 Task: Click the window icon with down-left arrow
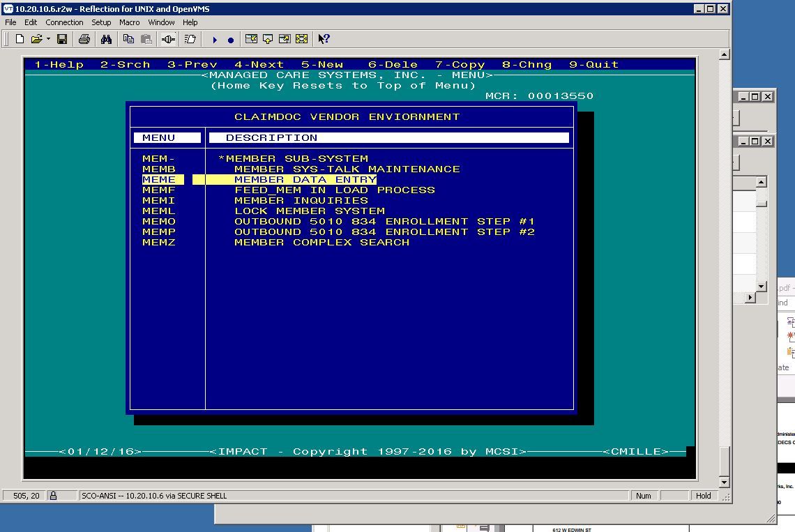coord(251,39)
